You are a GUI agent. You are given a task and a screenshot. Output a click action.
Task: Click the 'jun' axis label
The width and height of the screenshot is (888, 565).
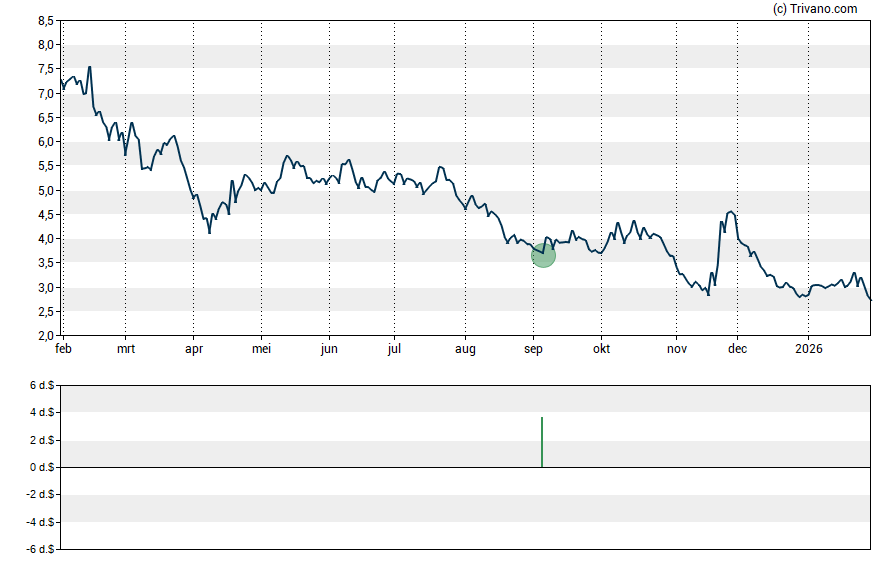[x=329, y=350]
